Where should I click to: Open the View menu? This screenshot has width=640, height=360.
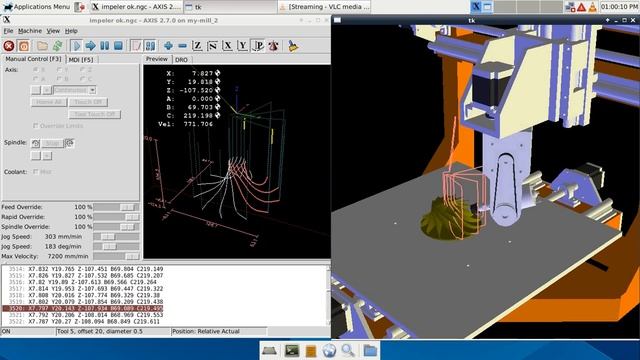point(53,31)
